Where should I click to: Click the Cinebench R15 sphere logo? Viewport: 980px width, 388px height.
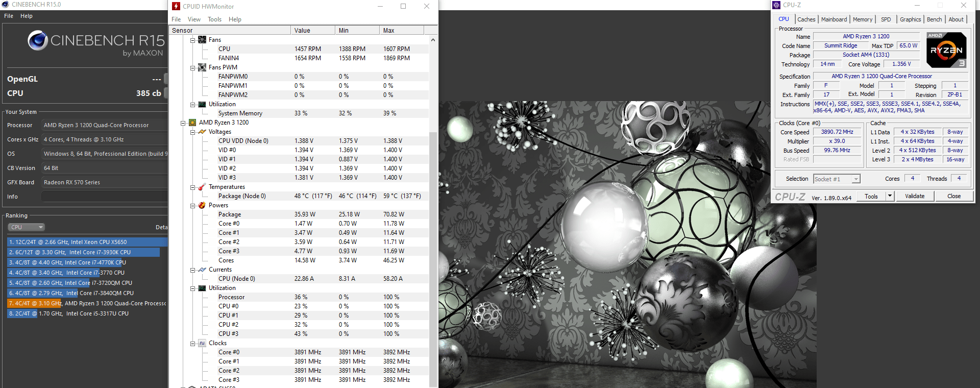38,40
